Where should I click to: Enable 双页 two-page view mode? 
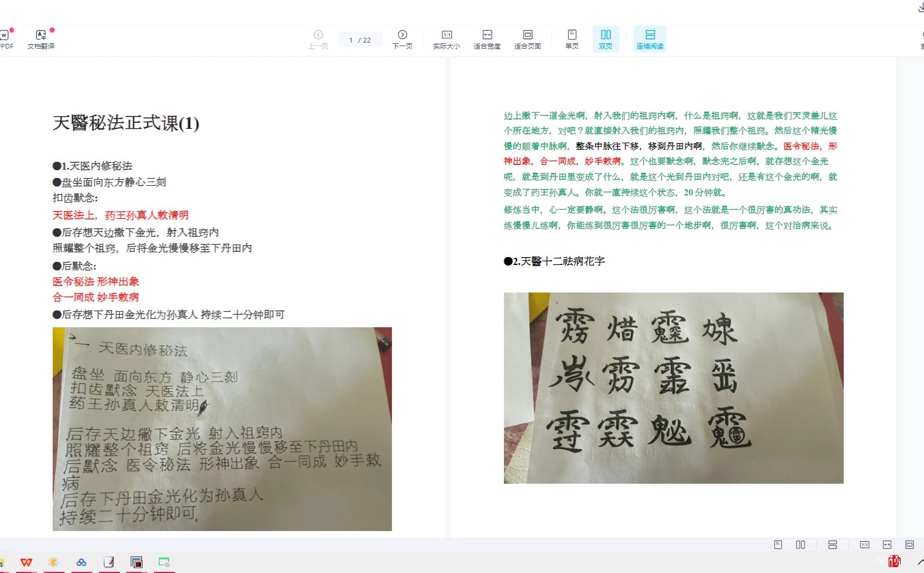605,38
